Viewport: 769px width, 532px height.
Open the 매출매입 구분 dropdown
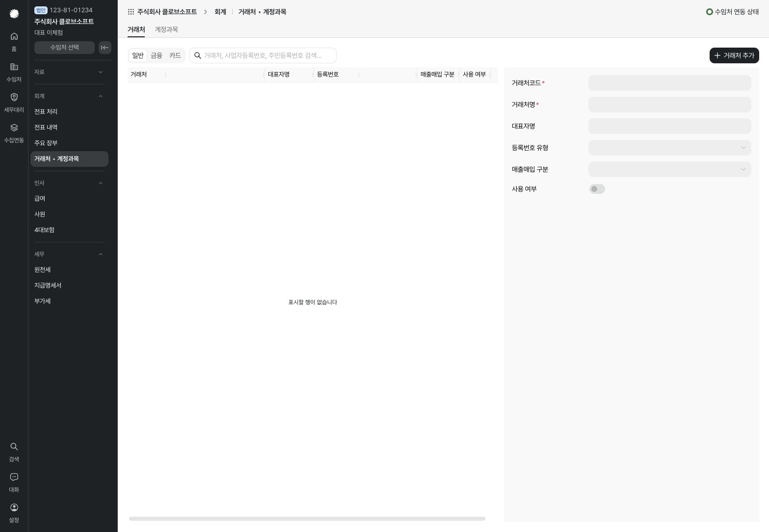point(669,169)
